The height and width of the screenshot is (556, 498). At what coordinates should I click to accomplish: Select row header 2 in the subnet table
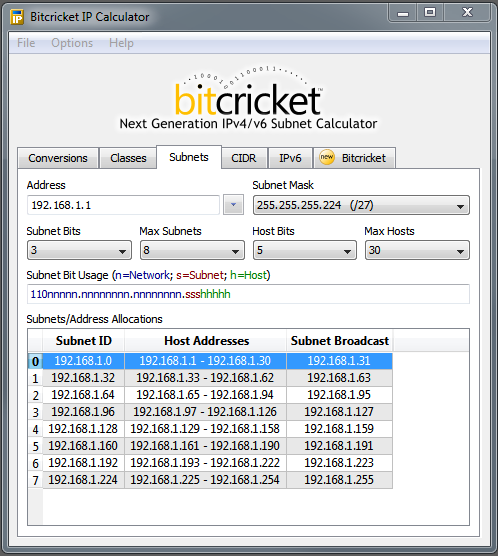pyautogui.click(x=35, y=395)
